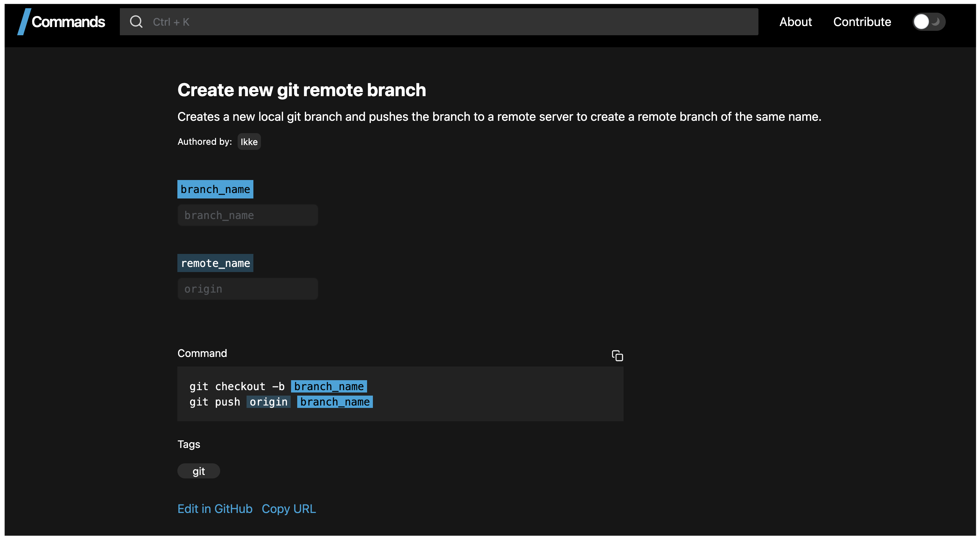The height and width of the screenshot is (540, 980).
Task: Copy command with clipboard icon
Action: point(617,356)
